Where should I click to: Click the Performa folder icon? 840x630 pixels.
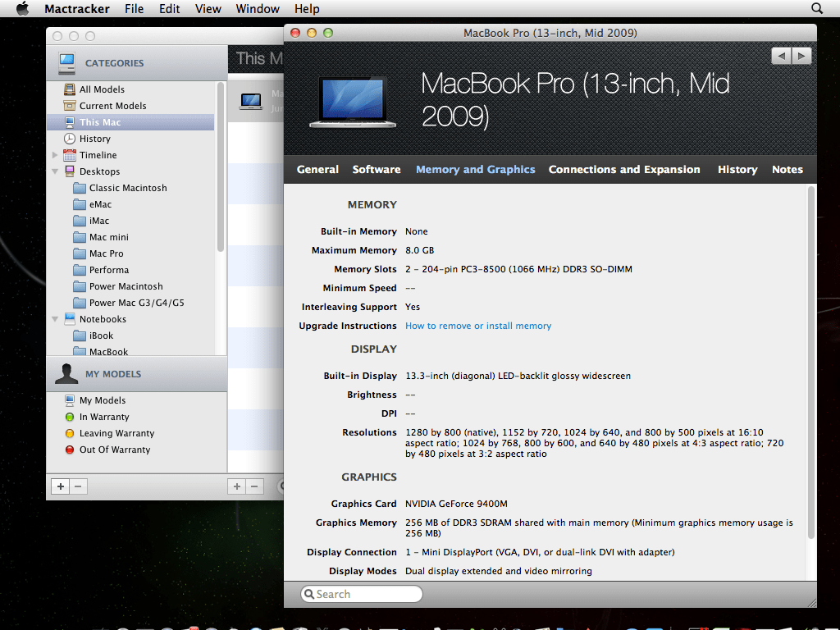click(x=80, y=270)
